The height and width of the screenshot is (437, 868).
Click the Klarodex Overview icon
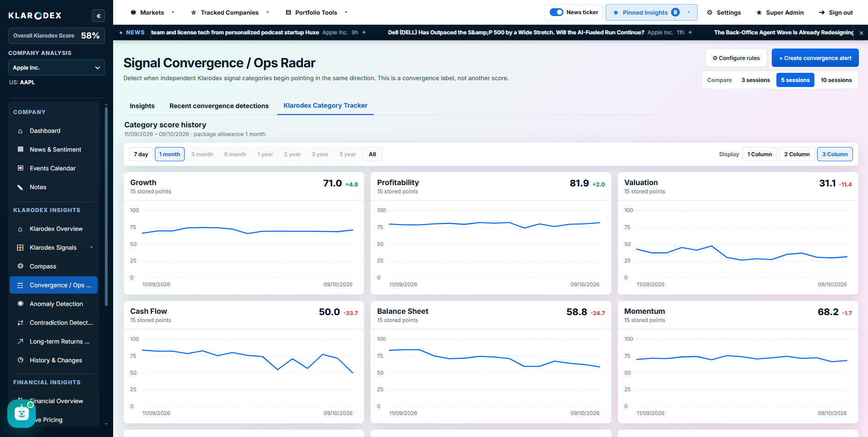20,229
